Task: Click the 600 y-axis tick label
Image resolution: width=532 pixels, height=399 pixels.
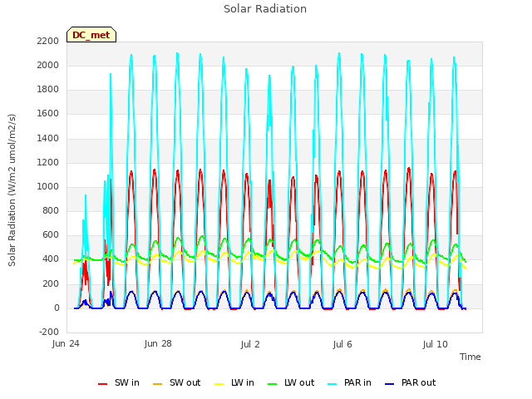Action: pos(51,234)
